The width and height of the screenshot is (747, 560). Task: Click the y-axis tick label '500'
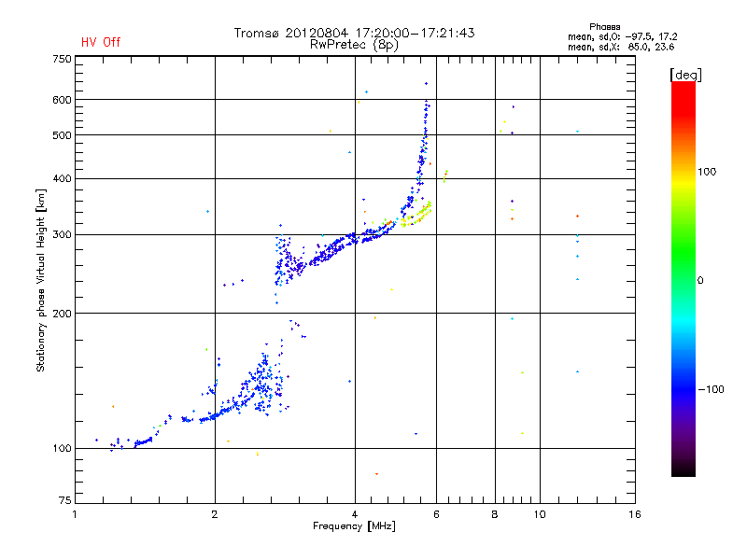pyautogui.click(x=62, y=135)
